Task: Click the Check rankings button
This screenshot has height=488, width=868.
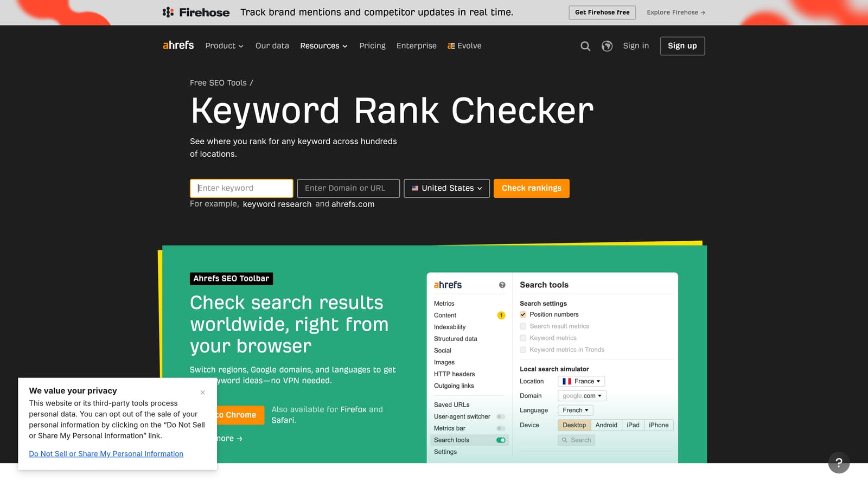Action: pyautogui.click(x=532, y=188)
